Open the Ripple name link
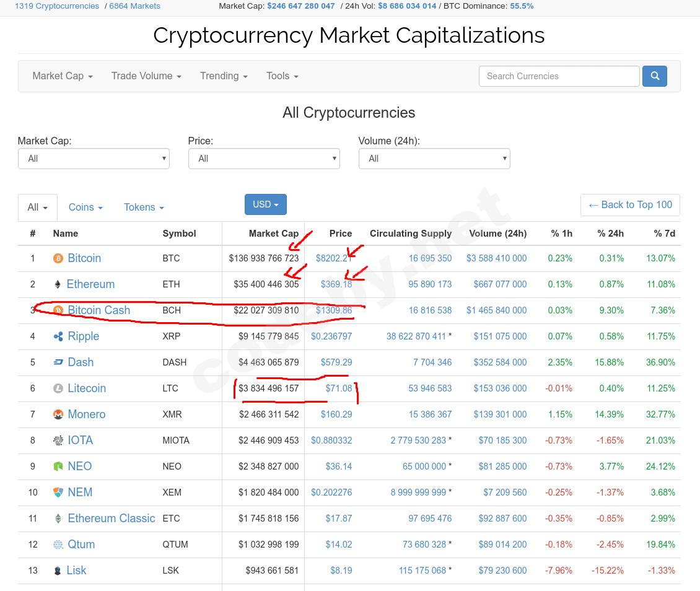Screen dimensions: 700x591 [x=84, y=336]
